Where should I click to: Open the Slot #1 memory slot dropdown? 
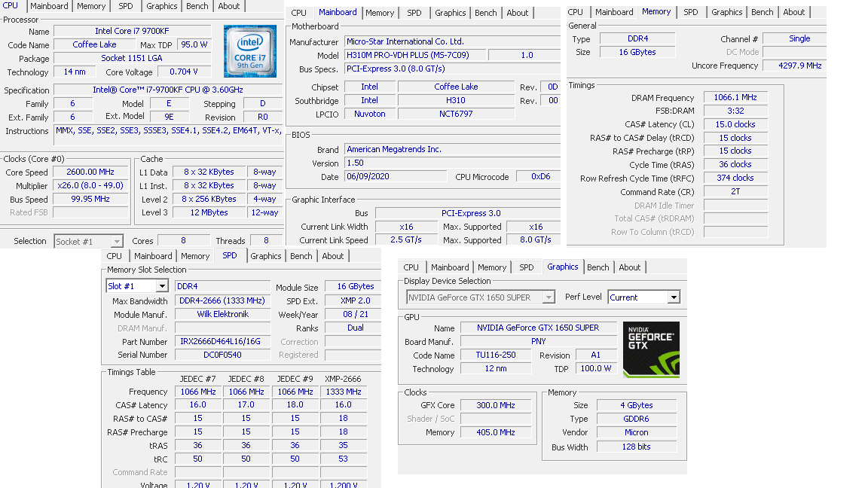161,286
